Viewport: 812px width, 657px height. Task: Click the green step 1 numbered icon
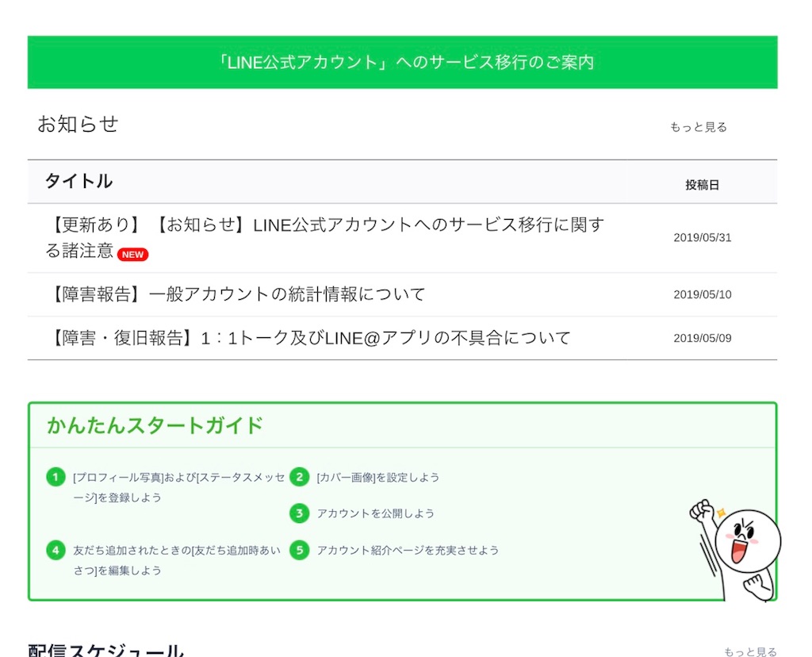pyautogui.click(x=55, y=477)
